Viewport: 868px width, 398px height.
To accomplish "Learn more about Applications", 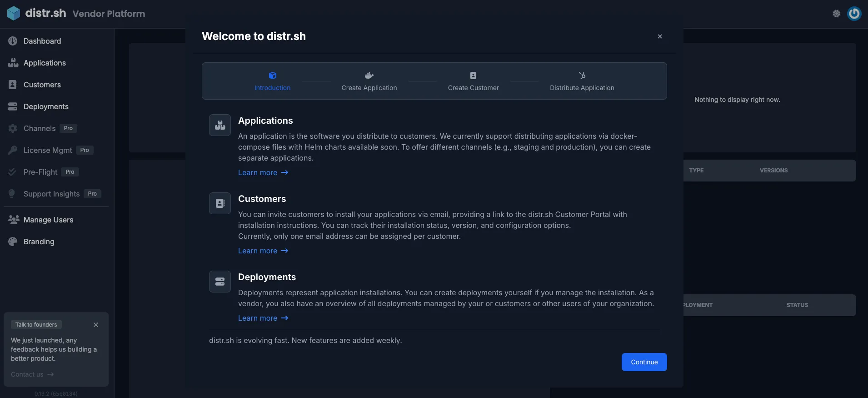I will tap(263, 172).
